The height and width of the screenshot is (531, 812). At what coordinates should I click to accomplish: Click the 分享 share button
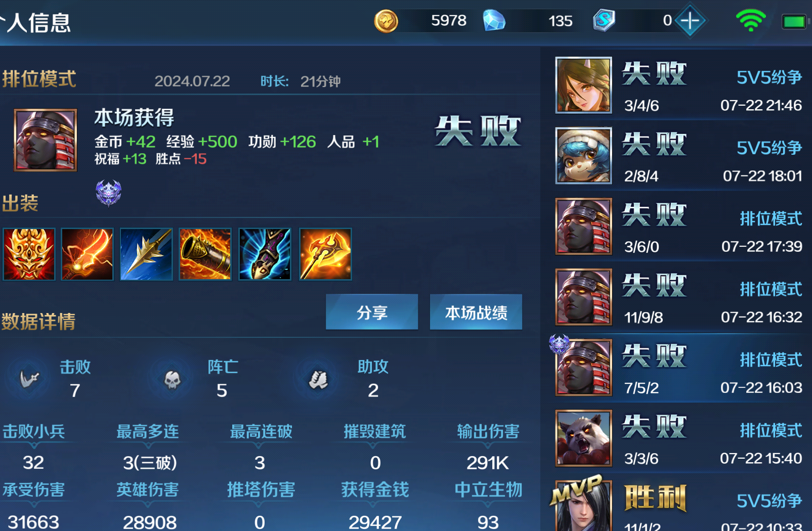point(372,312)
